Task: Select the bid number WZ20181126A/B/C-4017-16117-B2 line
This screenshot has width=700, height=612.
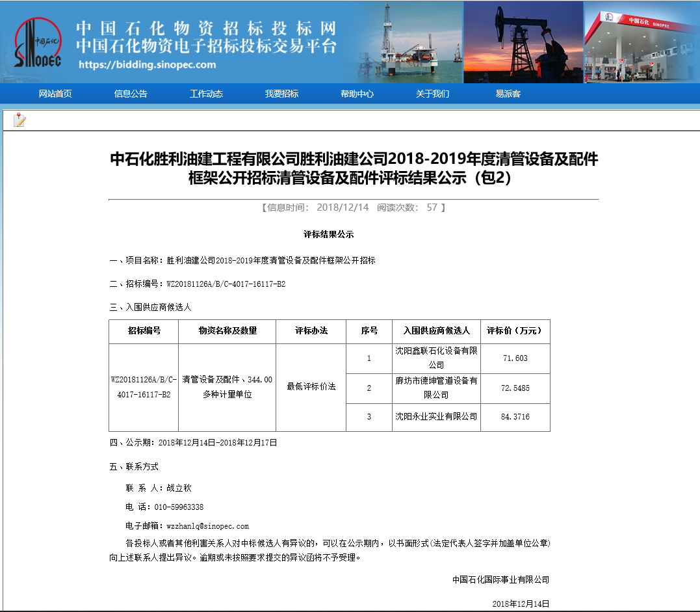Action: [198, 284]
